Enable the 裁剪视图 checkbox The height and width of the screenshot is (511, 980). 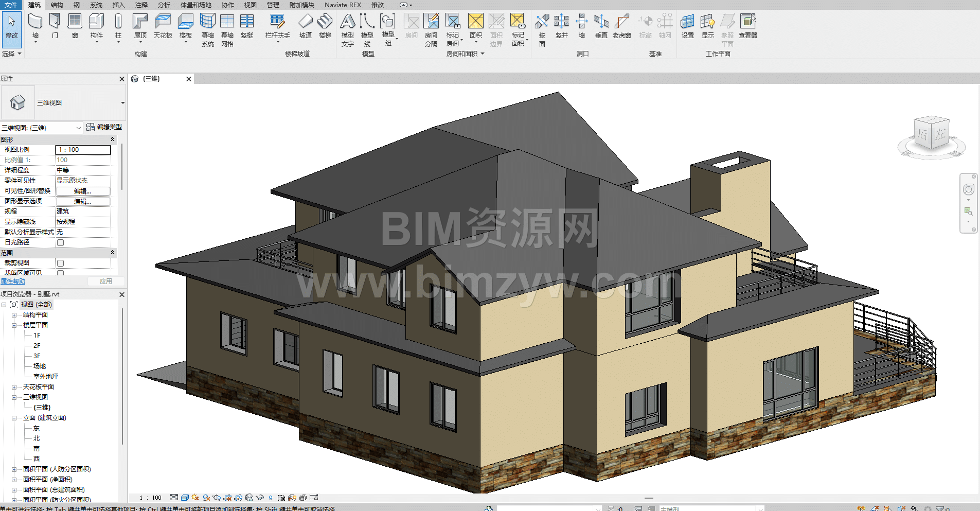tap(61, 263)
